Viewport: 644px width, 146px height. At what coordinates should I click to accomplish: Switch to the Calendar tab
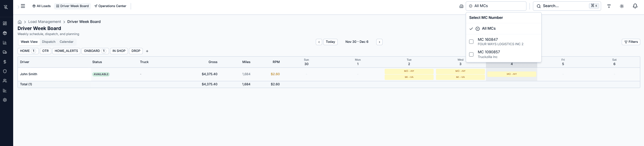[x=67, y=42]
